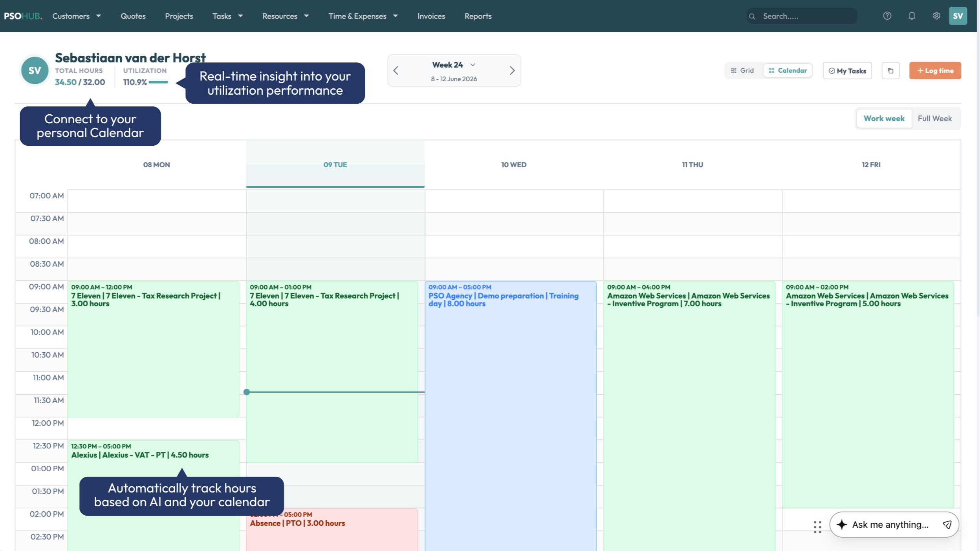Select the 09 TUE column header
The width and height of the screenshot is (980, 551).
pyautogui.click(x=335, y=165)
